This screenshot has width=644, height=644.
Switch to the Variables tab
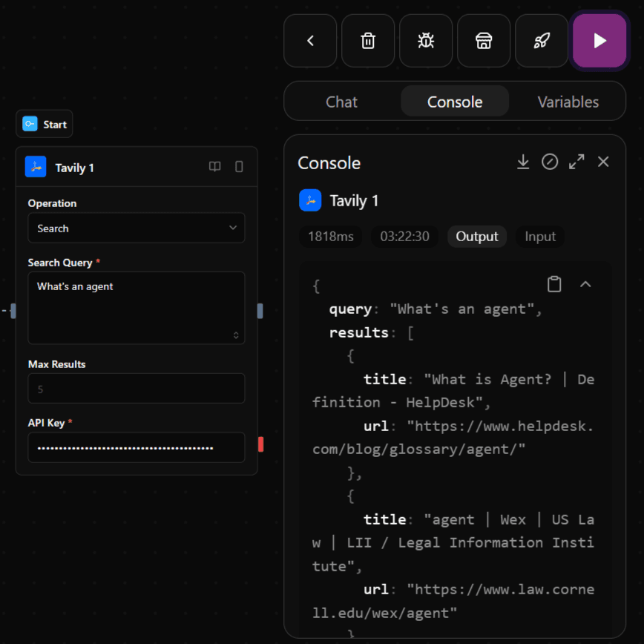click(x=568, y=102)
